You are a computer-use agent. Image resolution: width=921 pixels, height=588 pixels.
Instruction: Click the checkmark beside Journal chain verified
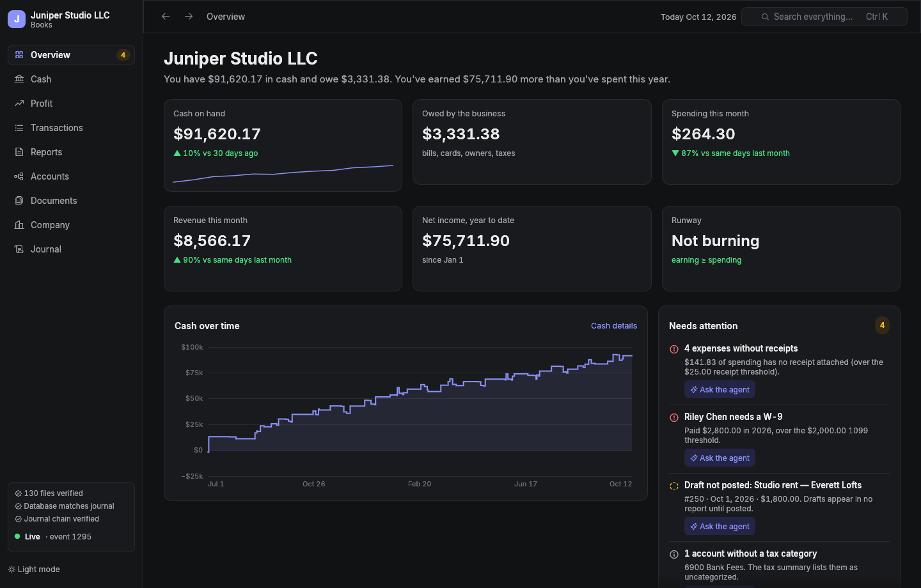[x=18, y=519]
